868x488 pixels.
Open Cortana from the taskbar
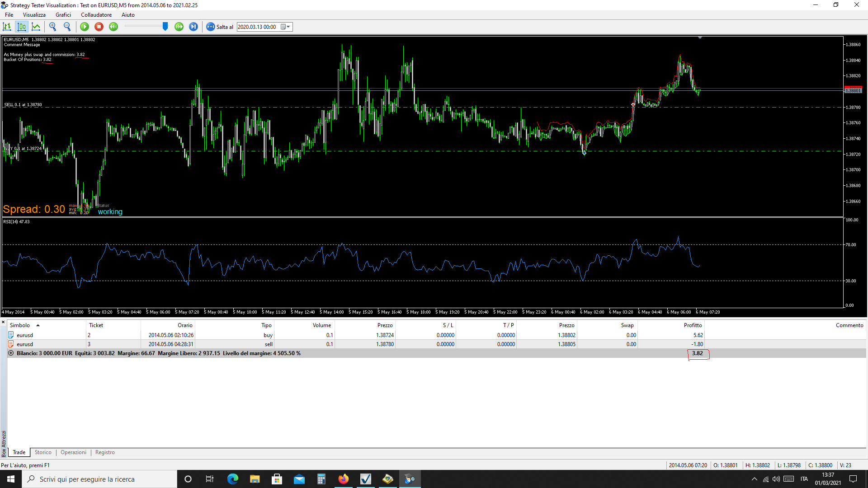(188, 479)
